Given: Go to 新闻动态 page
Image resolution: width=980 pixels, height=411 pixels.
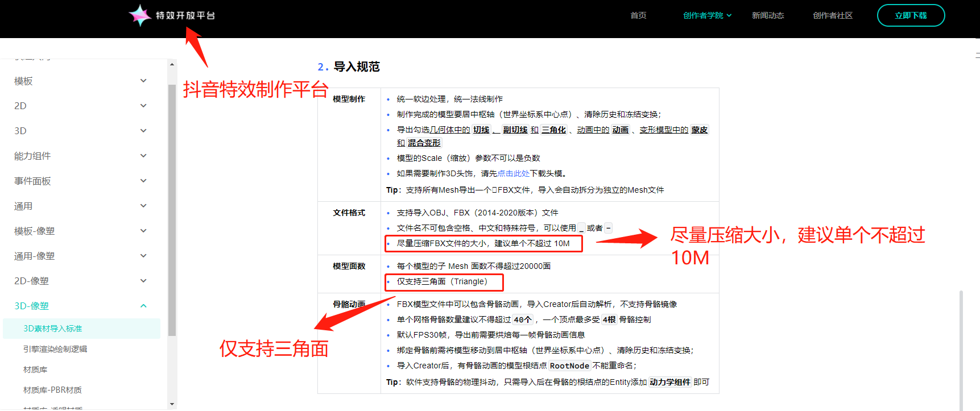Looking at the screenshot, I should tap(768, 15).
